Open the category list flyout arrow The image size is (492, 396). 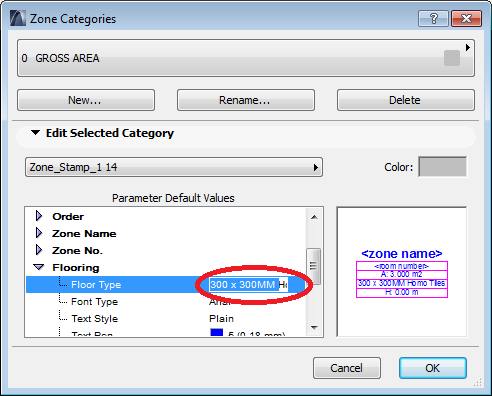pos(468,48)
